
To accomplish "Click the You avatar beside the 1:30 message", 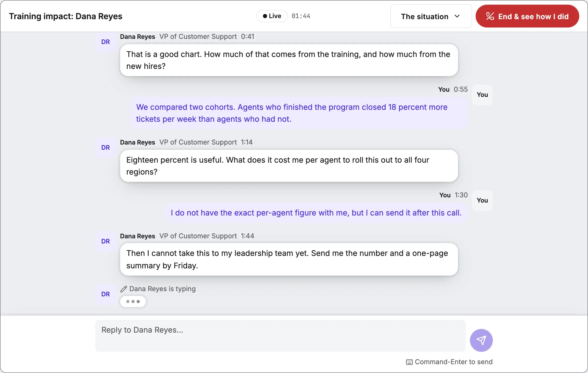I will coord(482,200).
